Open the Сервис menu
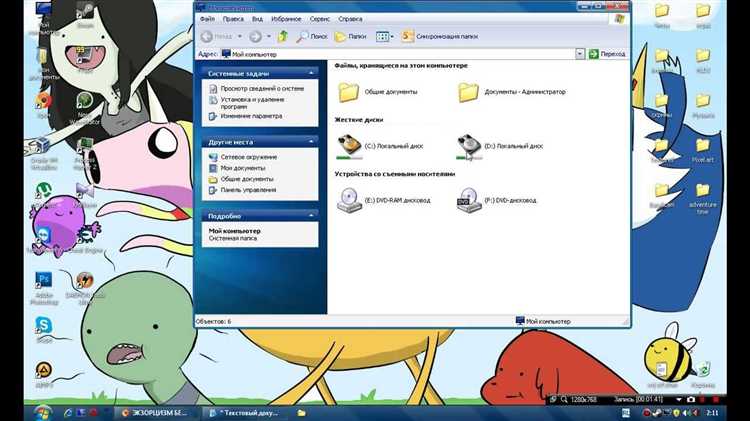This screenshot has width=750, height=421. coord(320,19)
